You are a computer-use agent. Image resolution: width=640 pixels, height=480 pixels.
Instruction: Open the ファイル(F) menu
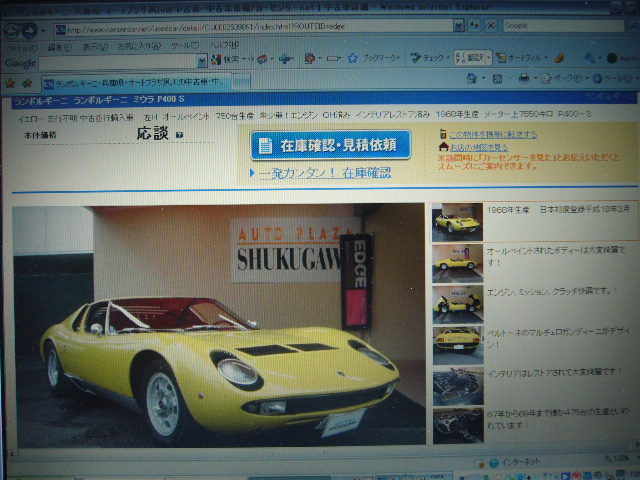pyautogui.click(x=22, y=48)
